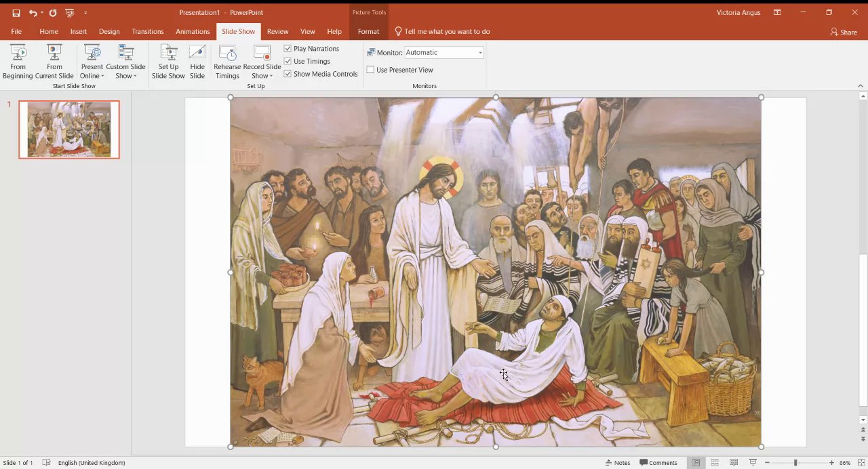The width and height of the screenshot is (868, 469).
Task: Go to next slide double-arrow
Action: pos(863,440)
